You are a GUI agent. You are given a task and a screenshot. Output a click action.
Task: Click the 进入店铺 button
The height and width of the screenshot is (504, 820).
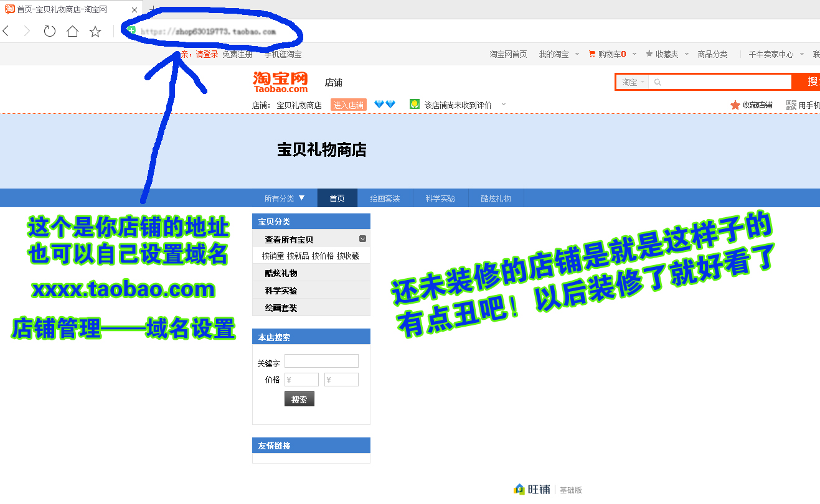pos(349,105)
